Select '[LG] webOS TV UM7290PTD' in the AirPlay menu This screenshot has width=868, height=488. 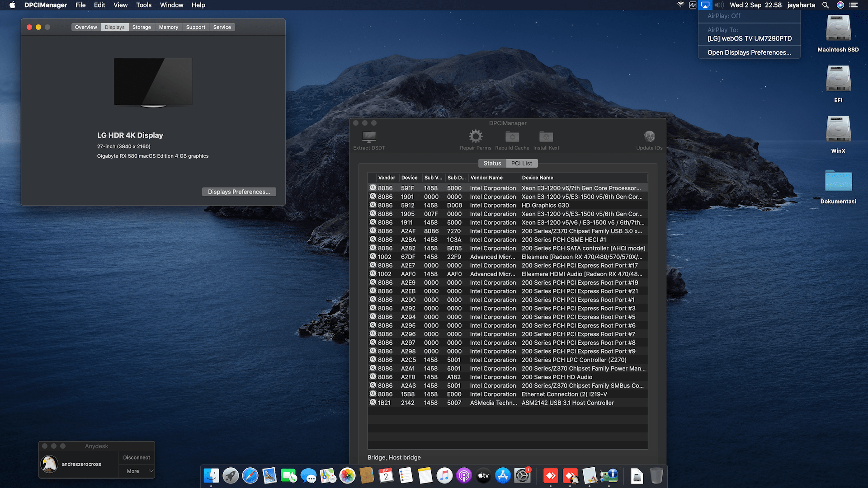(x=750, y=38)
